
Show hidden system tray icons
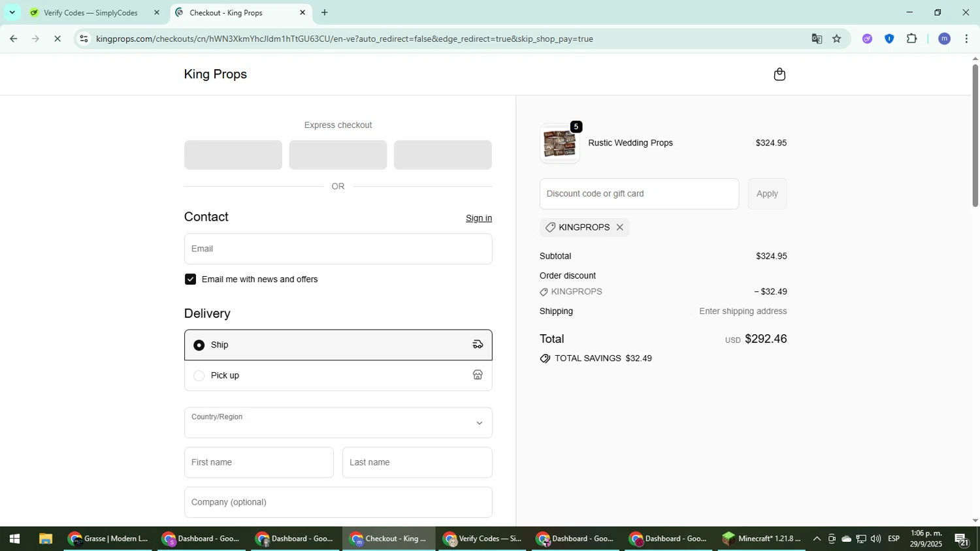[817, 539]
